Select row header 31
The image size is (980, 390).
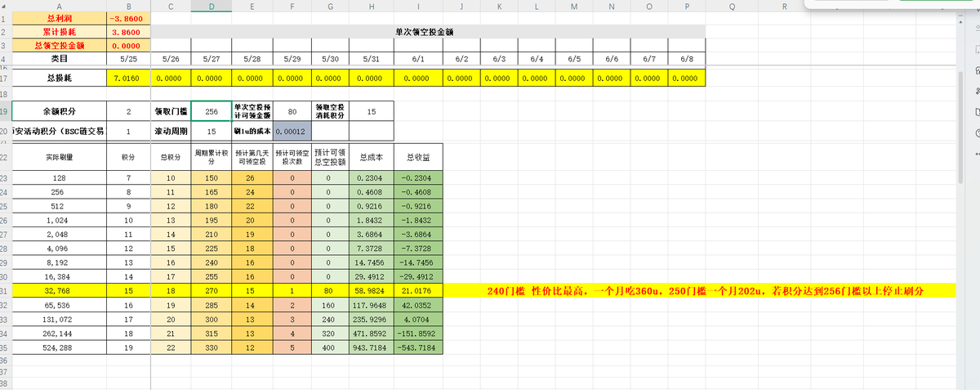pyautogui.click(x=5, y=290)
